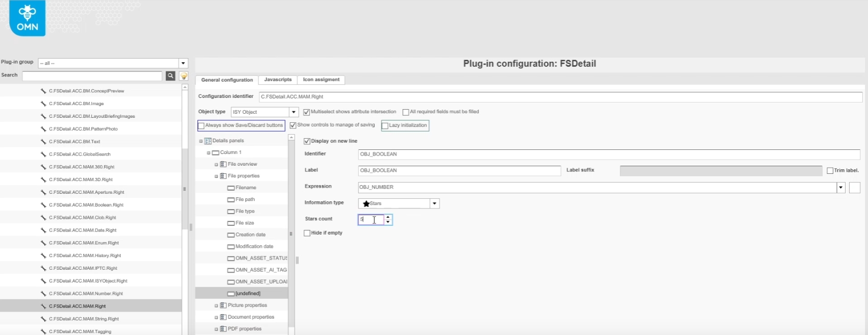Viewport: 868px width, 335px height.
Task: Switch to the Javascripts tab
Action: tap(278, 80)
